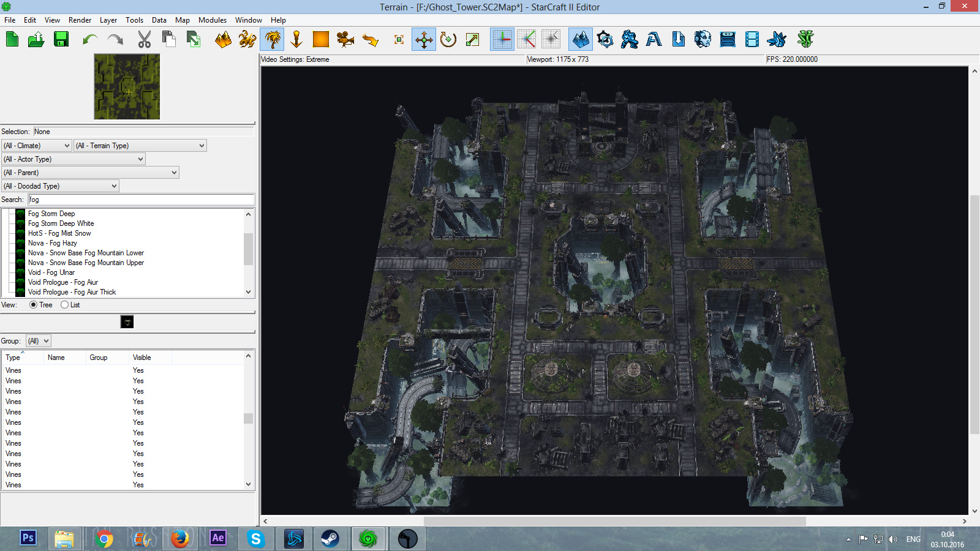Open the (All - Parent) dropdown
Viewport: 980px width, 551px height.
click(x=91, y=173)
